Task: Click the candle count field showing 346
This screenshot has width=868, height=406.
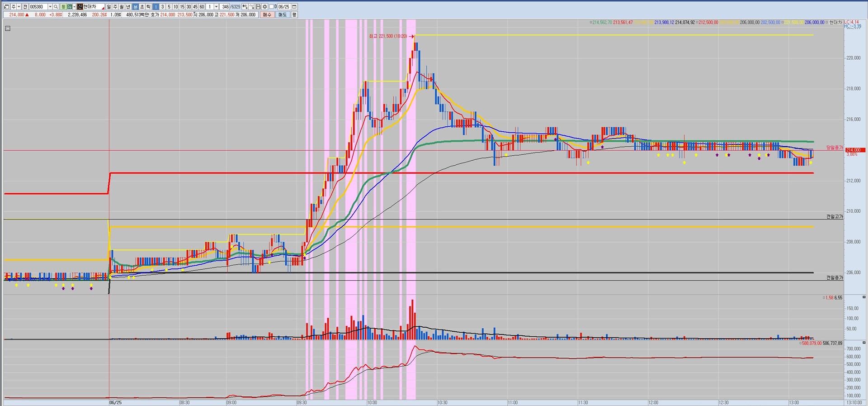Action: 225,7
